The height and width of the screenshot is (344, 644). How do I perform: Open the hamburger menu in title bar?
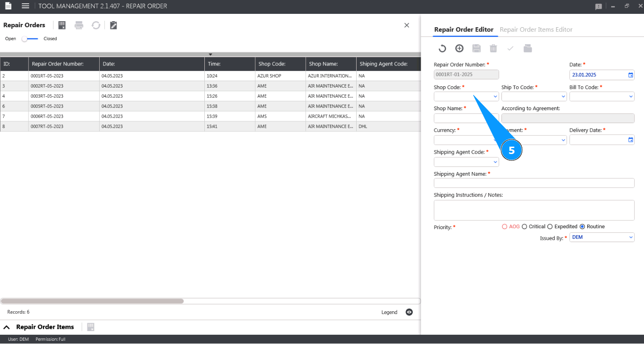25,6
